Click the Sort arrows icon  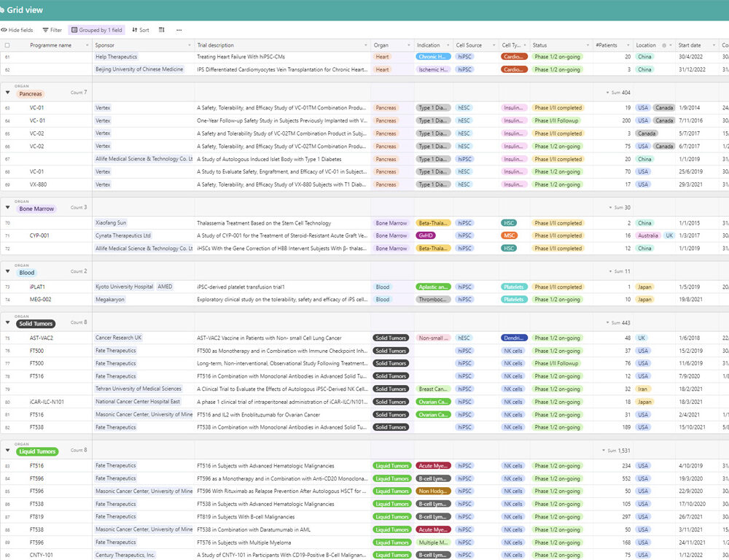(134, 30)
